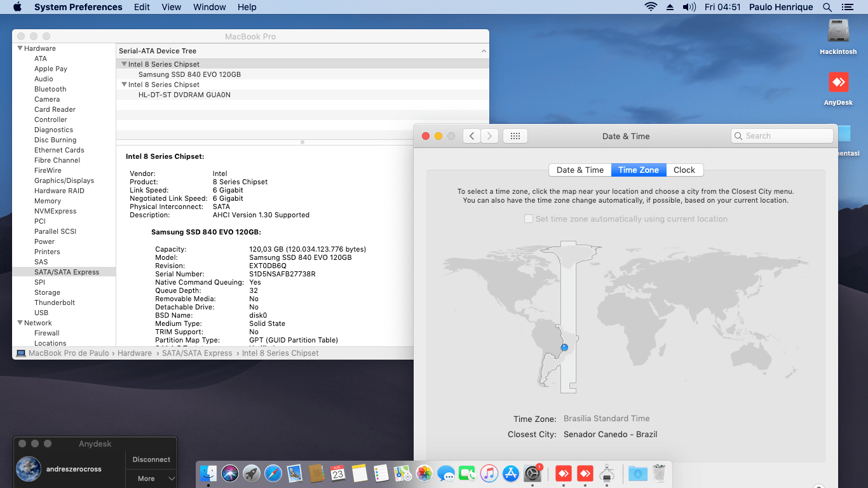Switch to the Date & Time tab

[x=580, y=170]
